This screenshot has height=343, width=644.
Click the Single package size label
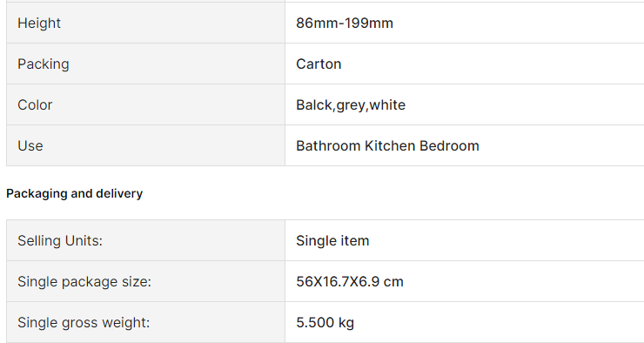click(84, 282)
